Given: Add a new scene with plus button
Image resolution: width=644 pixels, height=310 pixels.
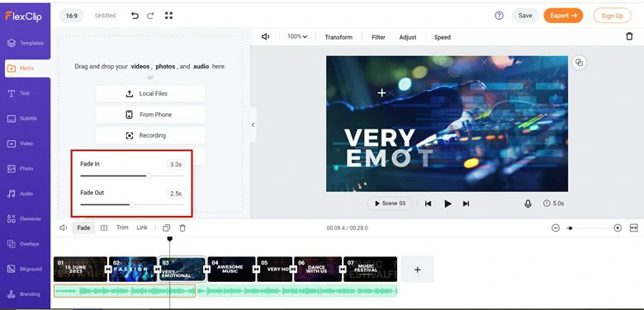Looking at the screenshot, I should click(417, 270).
